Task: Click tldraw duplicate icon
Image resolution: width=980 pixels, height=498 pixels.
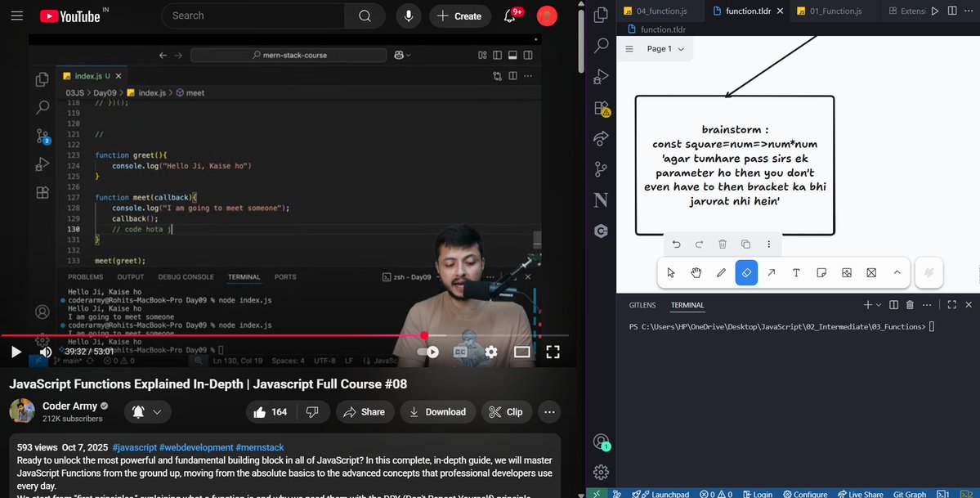Action: 745,244
